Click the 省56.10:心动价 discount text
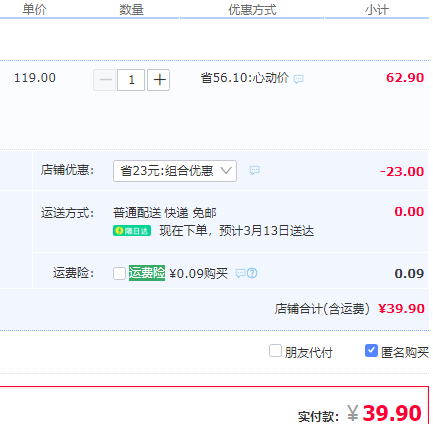 click(x=245, y=78)
